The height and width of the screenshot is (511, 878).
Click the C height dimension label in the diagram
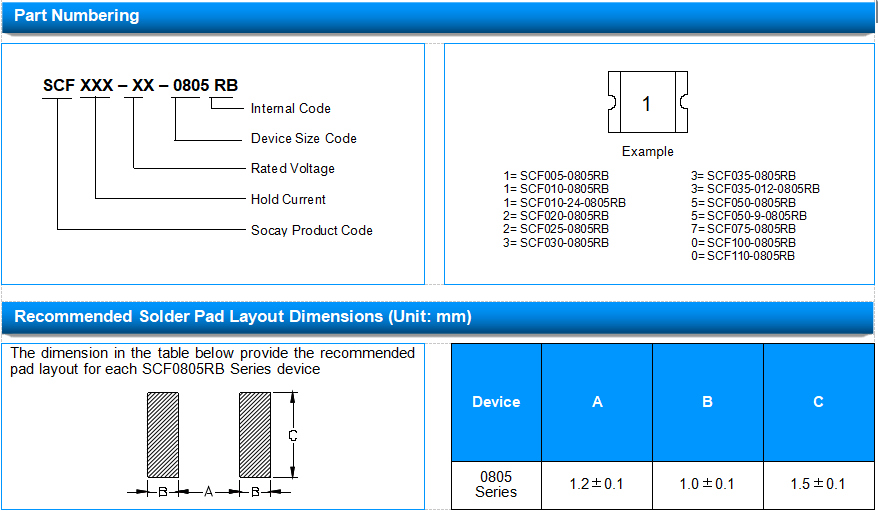pos(292,435)
